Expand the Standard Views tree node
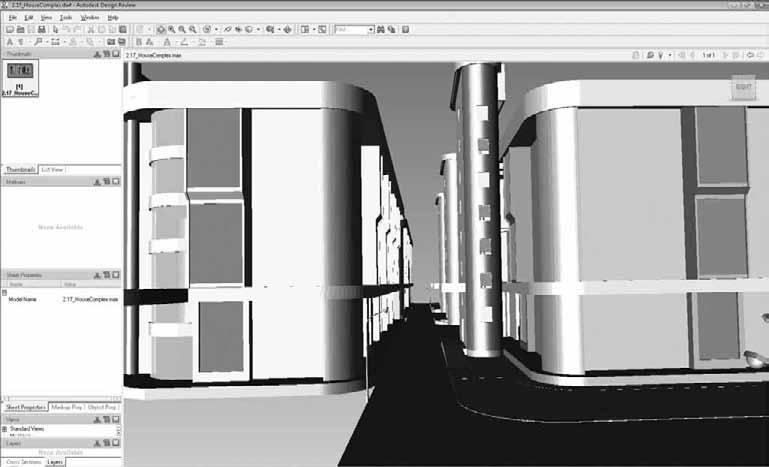 (x=4, y=429)
